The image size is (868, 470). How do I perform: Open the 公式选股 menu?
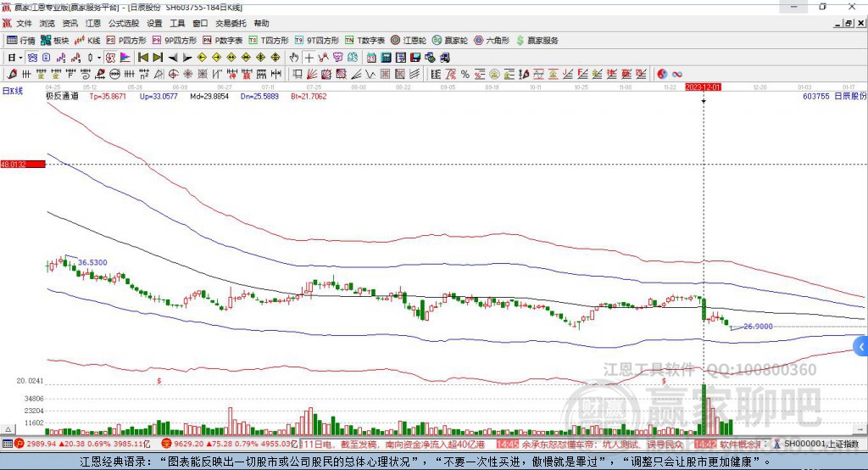[x=123, y=24]
